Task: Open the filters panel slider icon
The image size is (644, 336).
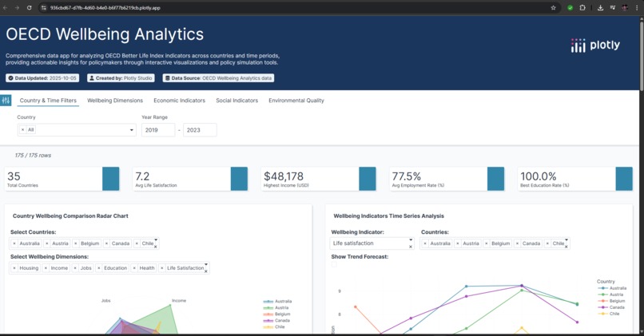Action: (x=6, y=100)
